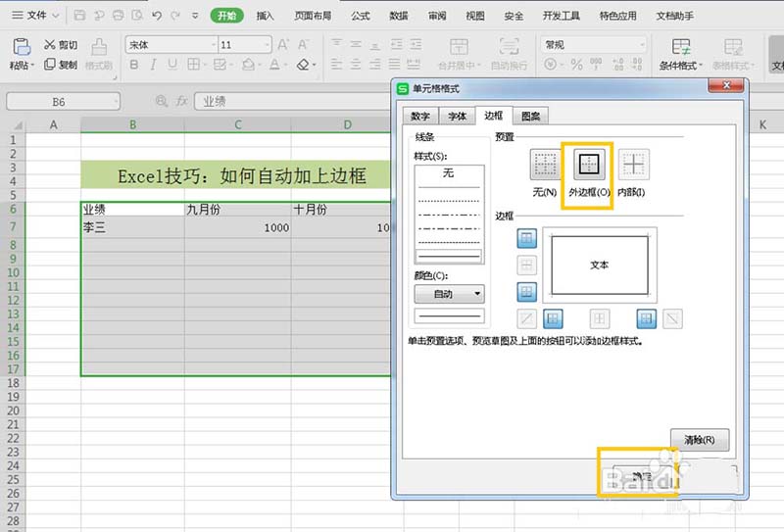This screenshot has height=532, width=784.
Task: Toggle Bold formatting in ribbon
Action: 134,65
